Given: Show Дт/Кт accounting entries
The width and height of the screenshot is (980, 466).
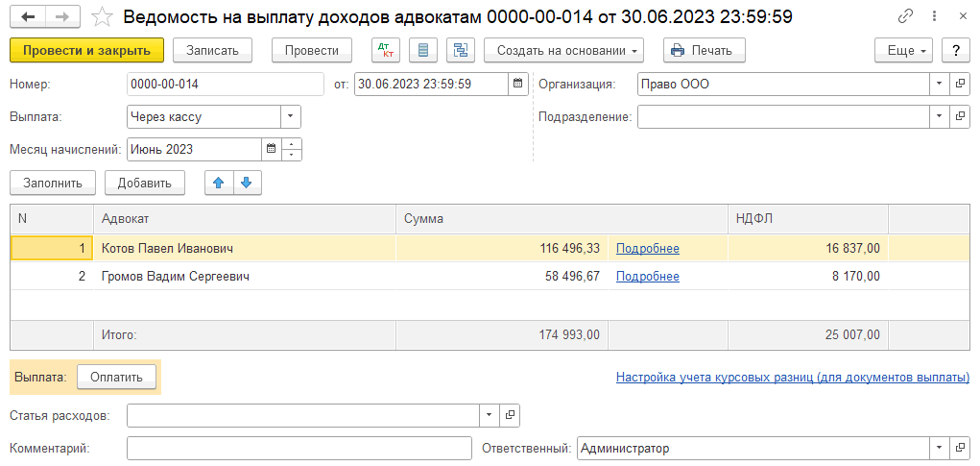Looking at the screenshot, I should tap(386, 51).
